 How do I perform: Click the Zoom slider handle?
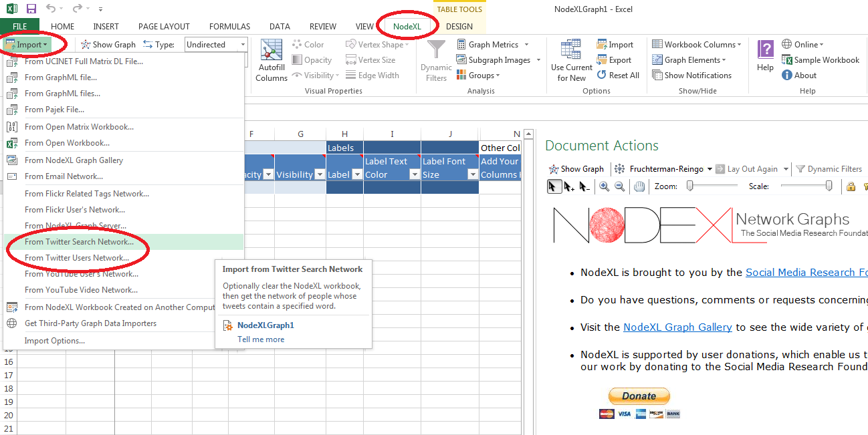pos(689,186)
